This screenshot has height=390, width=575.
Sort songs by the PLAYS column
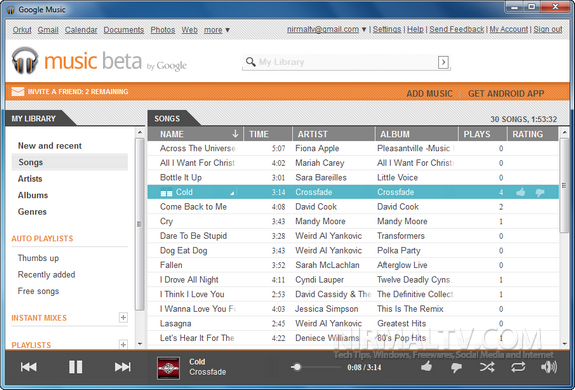pyautogui.click(x=483, y=134)
